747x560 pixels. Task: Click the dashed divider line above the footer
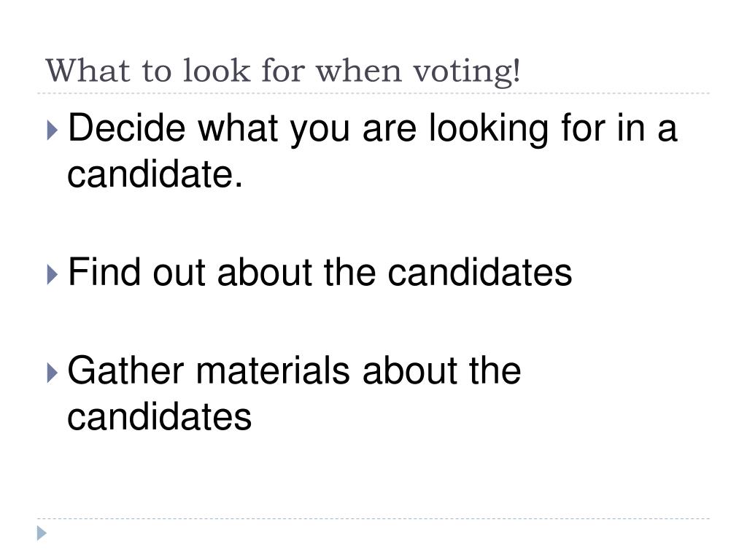[x=373, y=518]
